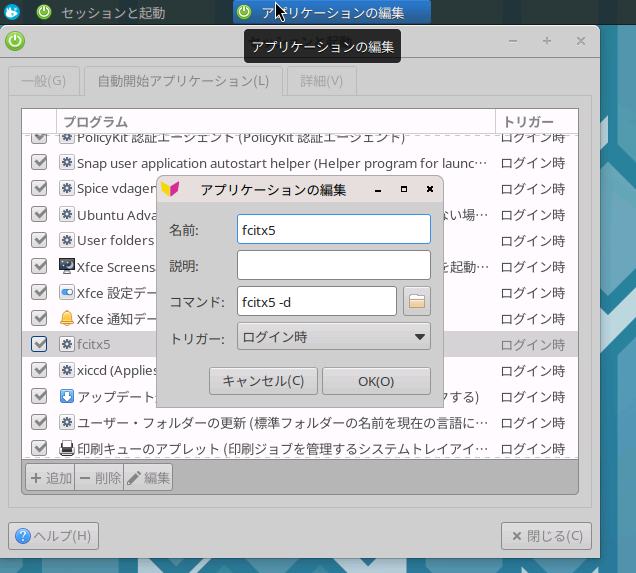Toggle the アップデート row checkbox
The image size is (636, 573).
coord(39,396)
